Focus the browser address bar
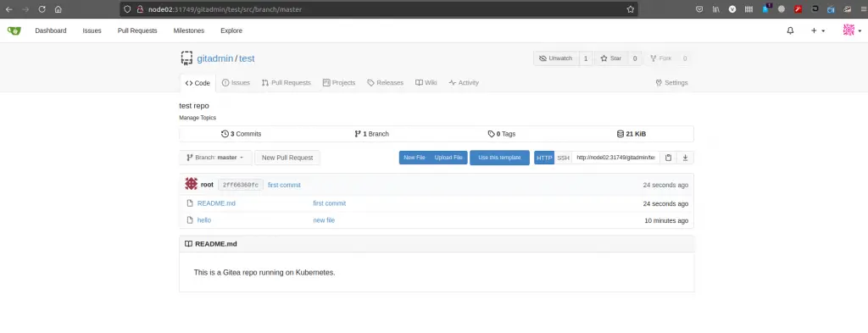This screenshot has height=333, width=868. 379,9
